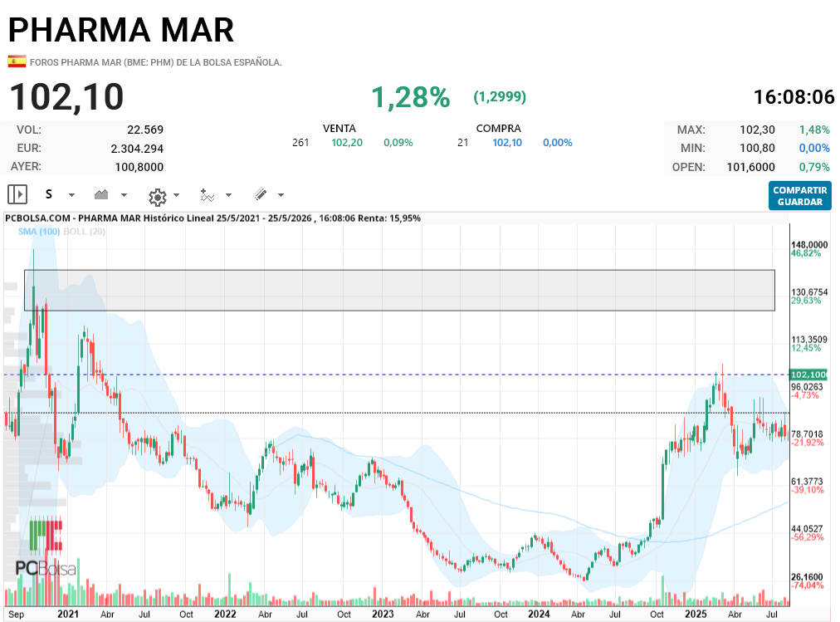Click the COMPRA price 102,10
The width and height of the screenshot is (840, 622).
click(507, 143)
